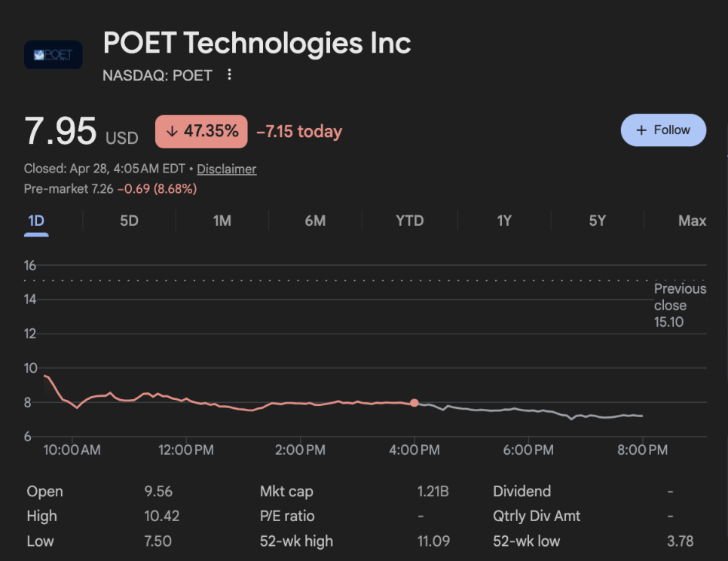
Task: Click the Previous close 15.10 label
Action: (680, 305)
